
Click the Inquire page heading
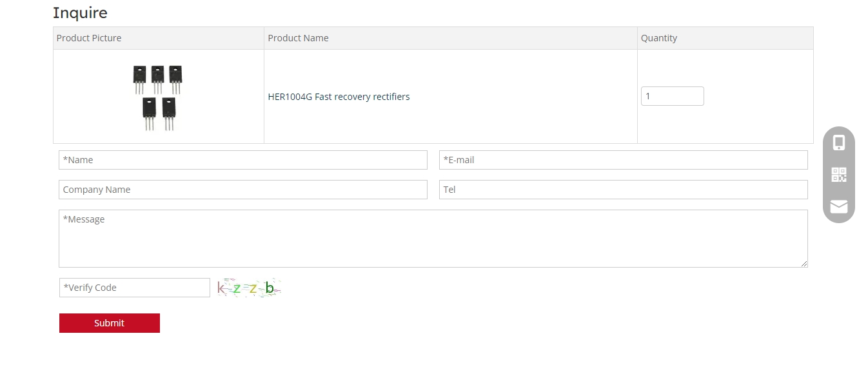(x=80, y=13)
